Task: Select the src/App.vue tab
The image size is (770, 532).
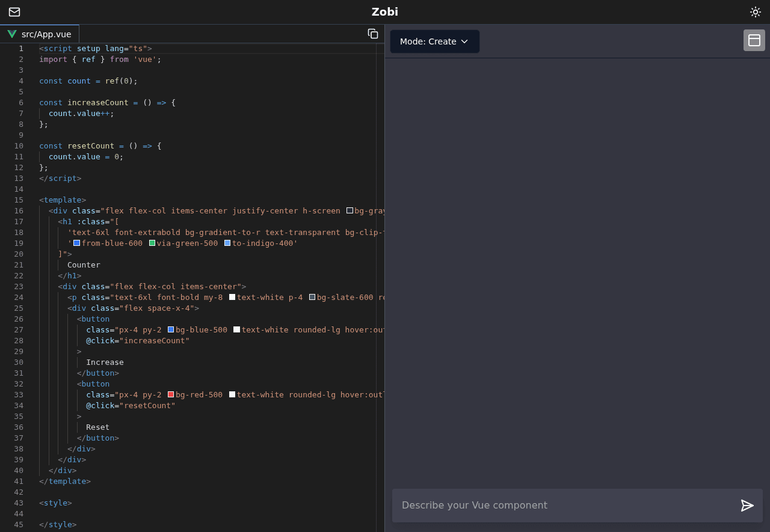Action: (x=46, y=34)
